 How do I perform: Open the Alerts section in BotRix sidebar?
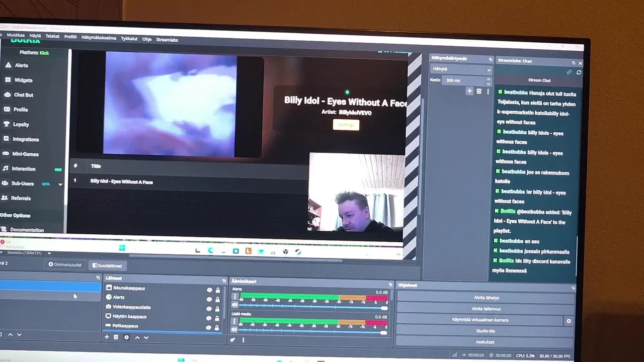16,65
